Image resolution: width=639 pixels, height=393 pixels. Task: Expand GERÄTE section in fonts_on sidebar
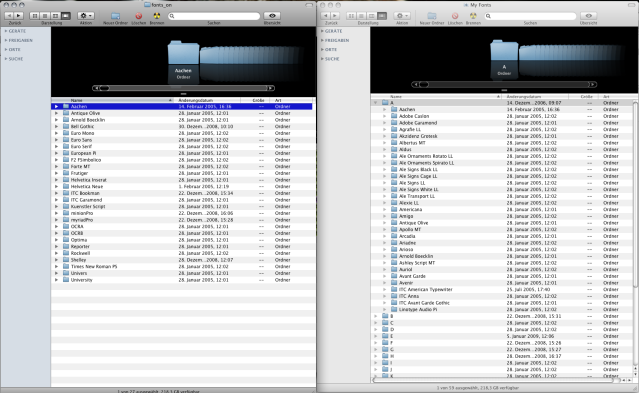(x=6, y=31)
